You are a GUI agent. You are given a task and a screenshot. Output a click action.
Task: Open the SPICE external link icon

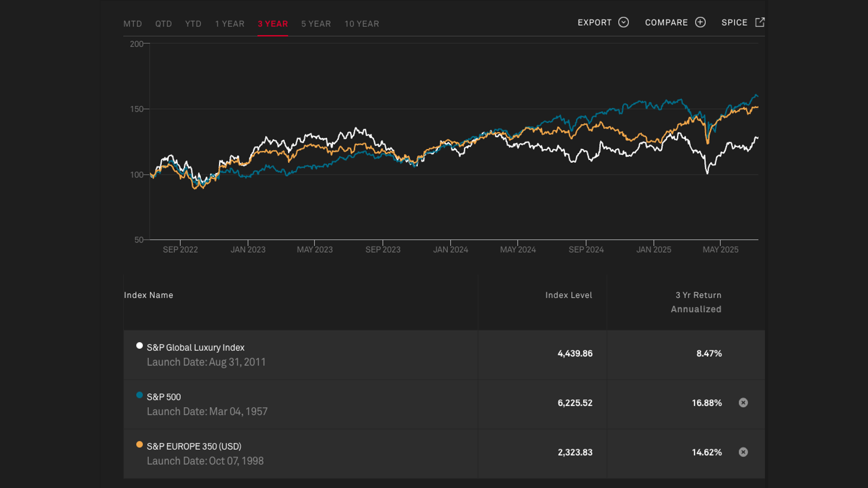tap(759, 22)
